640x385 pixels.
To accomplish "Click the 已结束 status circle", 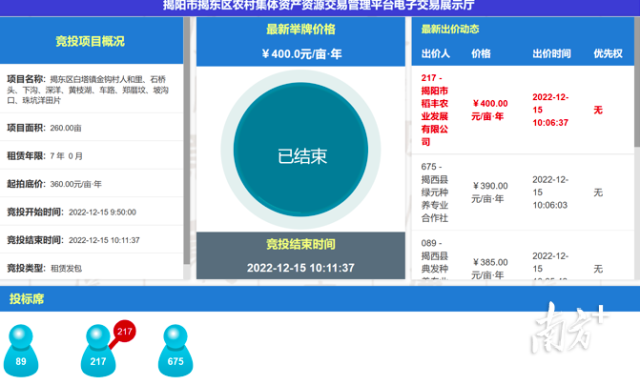I will [301, 149].
